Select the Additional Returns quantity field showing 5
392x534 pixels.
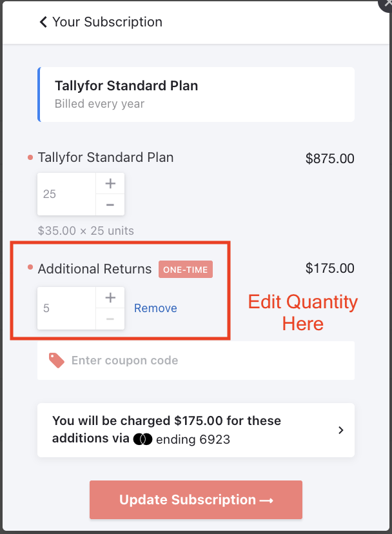pos(67,308)
